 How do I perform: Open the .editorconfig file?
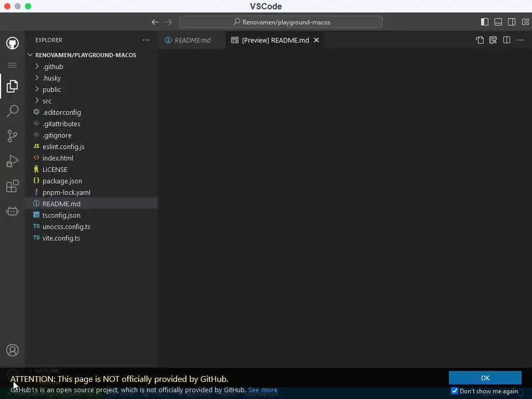(91, 112)
